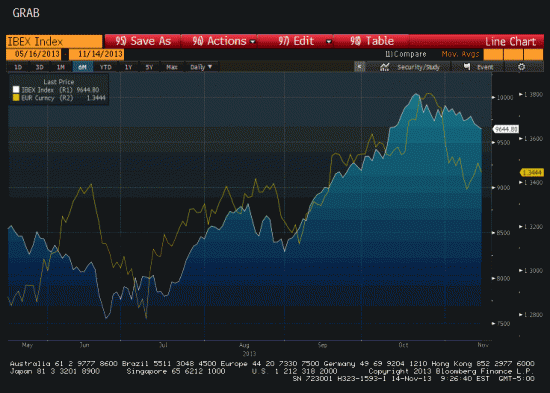Click the Last Price legend header
Image resolution: width=550 pixels, height=393 pixels.
(59, 82)
